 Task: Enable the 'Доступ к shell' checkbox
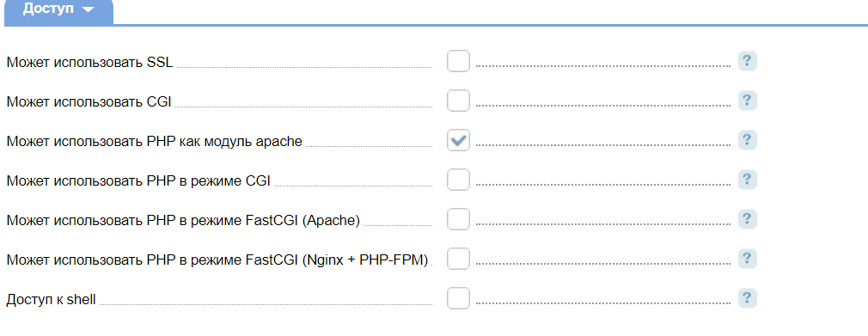click(x=458, y=298)
